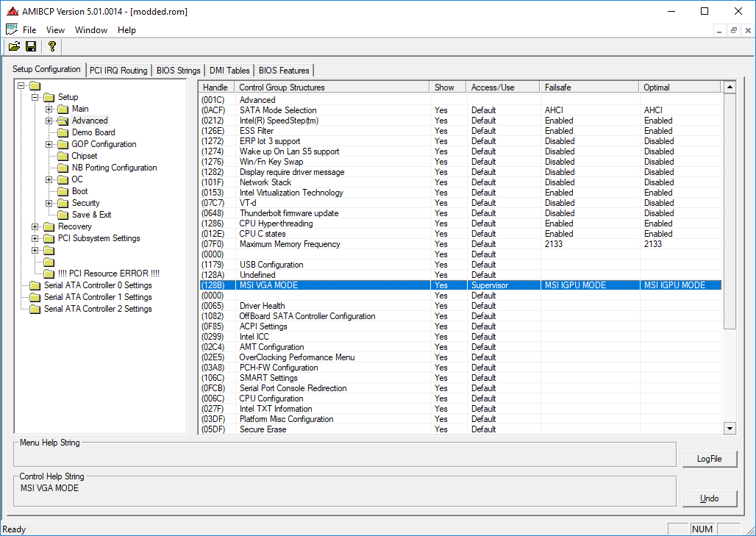Click the AMIBCP app icon in title bar
The image size is (756, 536).
pyautogui.click(x=13, y=11)
